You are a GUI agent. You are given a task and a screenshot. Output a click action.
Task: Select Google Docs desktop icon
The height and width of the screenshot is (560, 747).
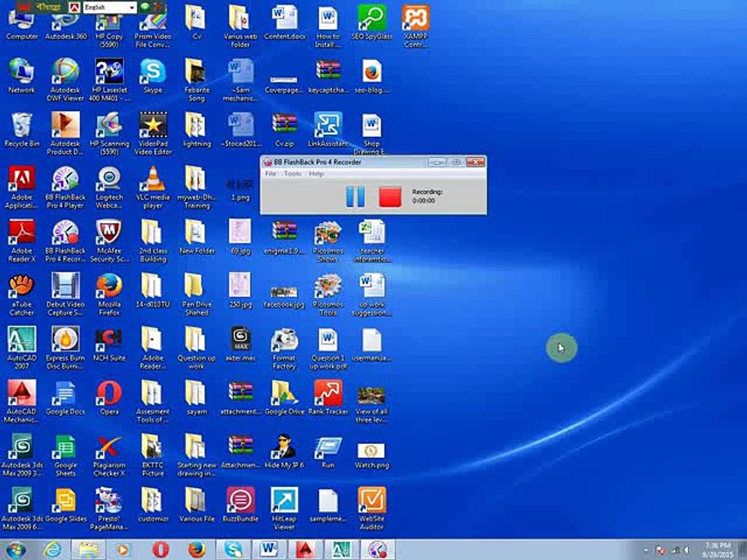(65, 398)
